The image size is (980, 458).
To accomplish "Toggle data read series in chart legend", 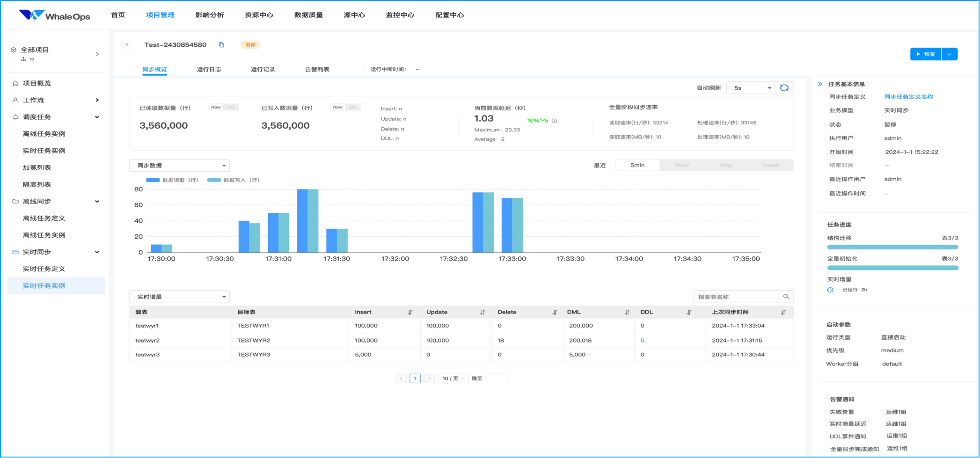I will pos(172,180).
